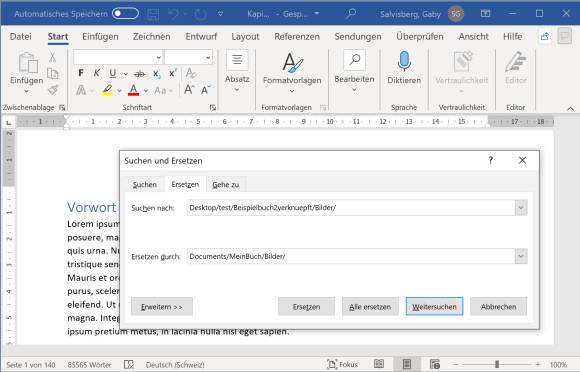
Task: Click the redo arrow icon
Action: [200, 14]
